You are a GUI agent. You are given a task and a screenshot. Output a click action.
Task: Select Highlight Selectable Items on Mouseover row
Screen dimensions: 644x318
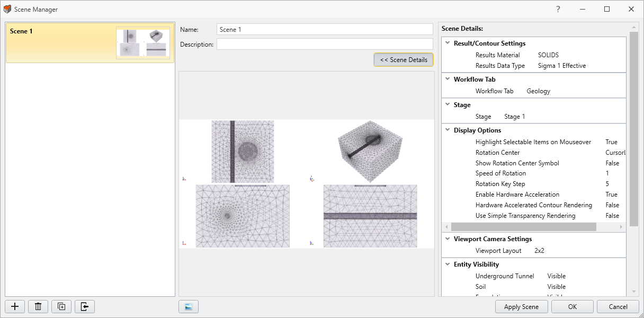point(534,142)
